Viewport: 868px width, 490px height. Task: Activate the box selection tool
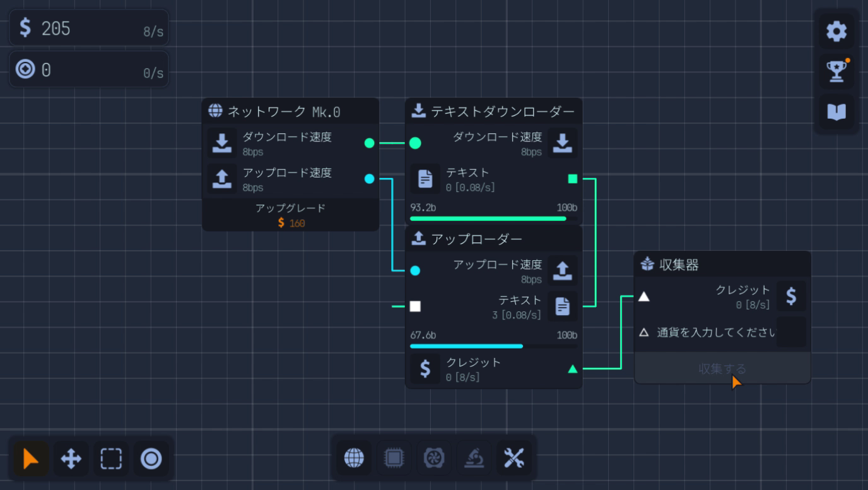point(110,459)
